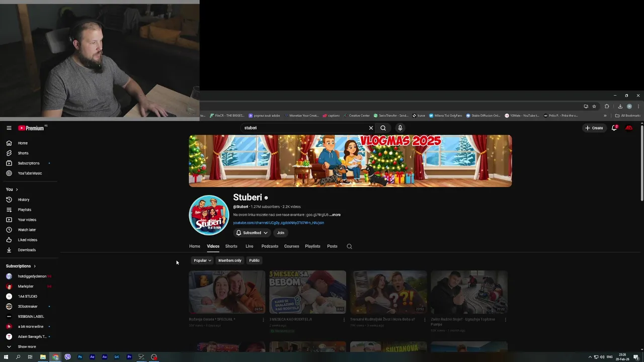Image resolution: width=644 pixels, height=362 pixels.
Task: Open more options for Zašto Radovi Stoje video
Action: coord(506,320)
